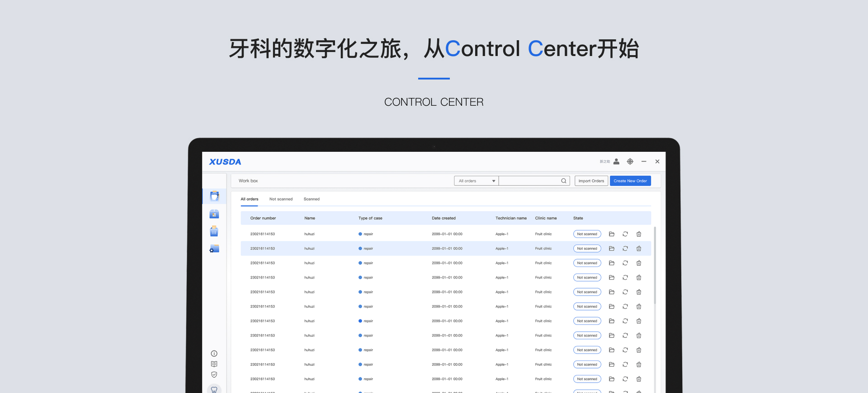
Task: Click the search magnifier icon
Action: coord(564,181)
